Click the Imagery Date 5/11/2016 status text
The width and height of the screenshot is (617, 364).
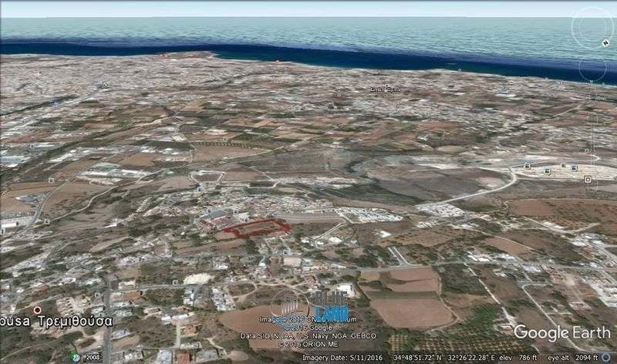pos(342,357)
